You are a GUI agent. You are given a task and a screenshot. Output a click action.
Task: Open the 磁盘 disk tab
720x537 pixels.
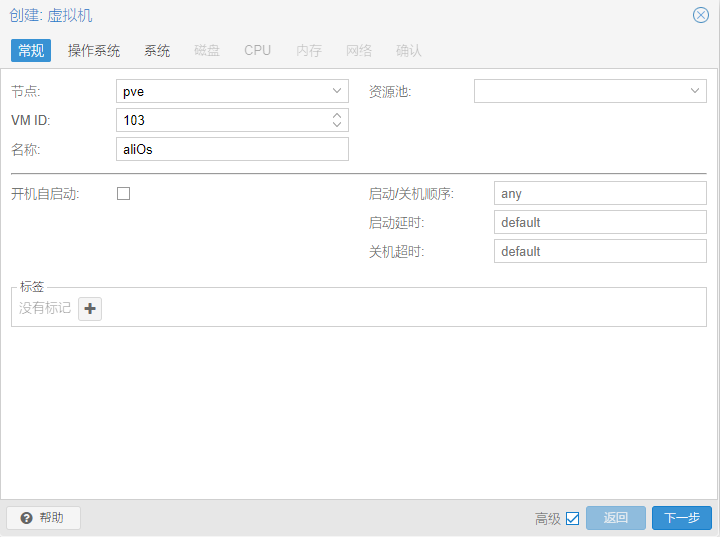point(207,50)
